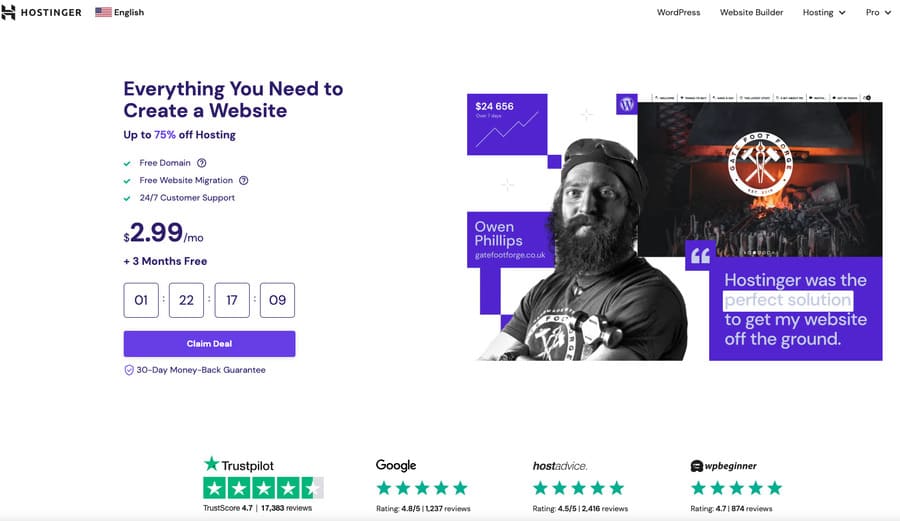Click the Trustpilot green star rating
Image resolution: width=900 pixels, height=521 pixels.
[x=263, y=488]
